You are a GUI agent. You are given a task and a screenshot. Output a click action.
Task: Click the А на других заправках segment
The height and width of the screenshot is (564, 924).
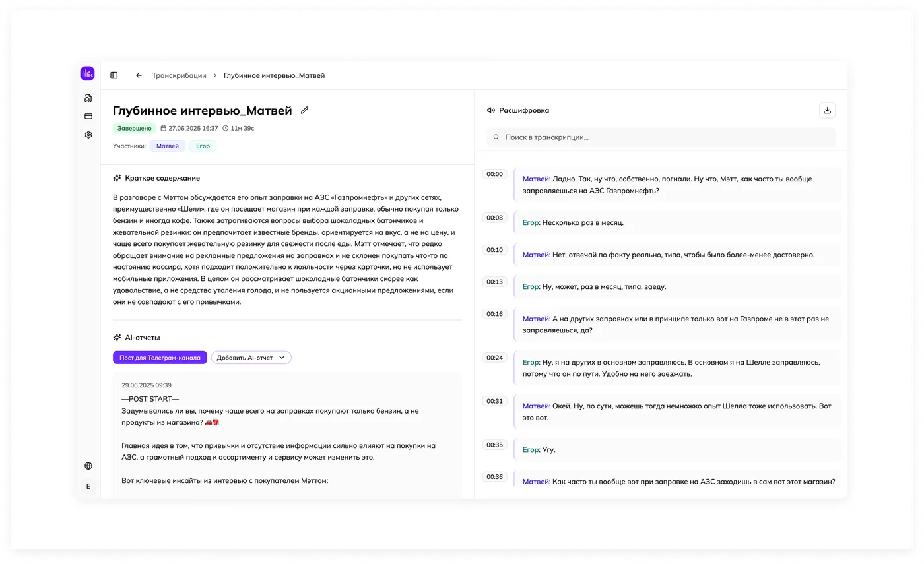click(x=677, y=324)
